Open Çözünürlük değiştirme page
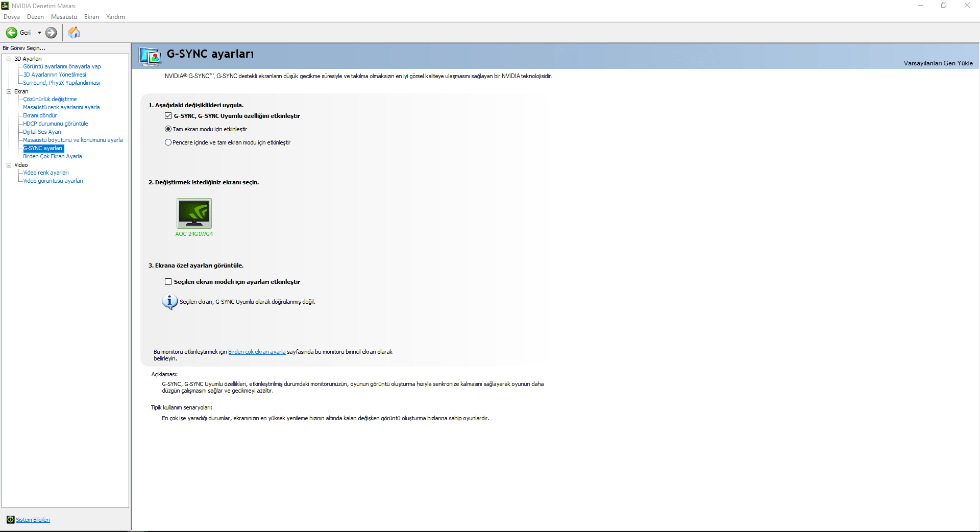 coord(50,99)
